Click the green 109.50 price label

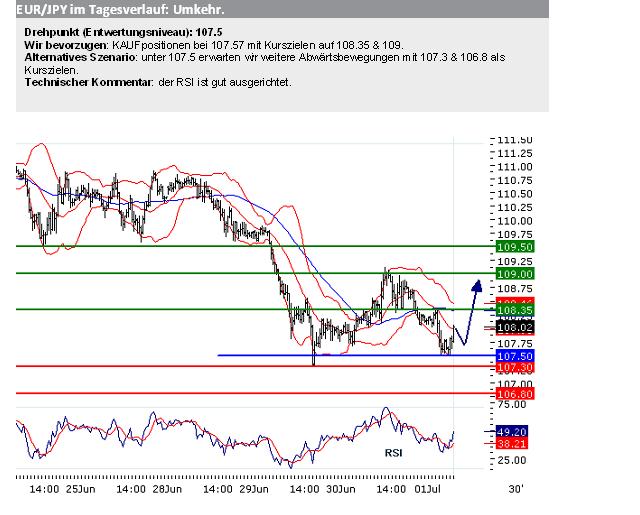point(515,247)
